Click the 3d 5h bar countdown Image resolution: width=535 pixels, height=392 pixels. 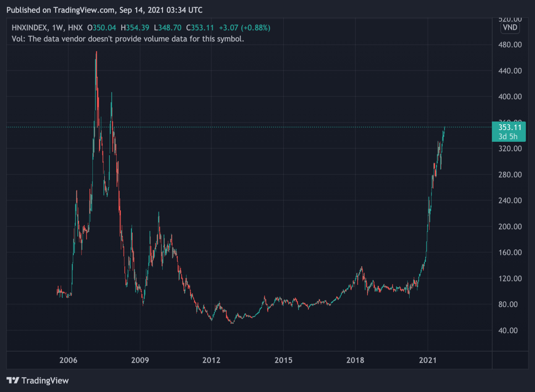(508, 137)
